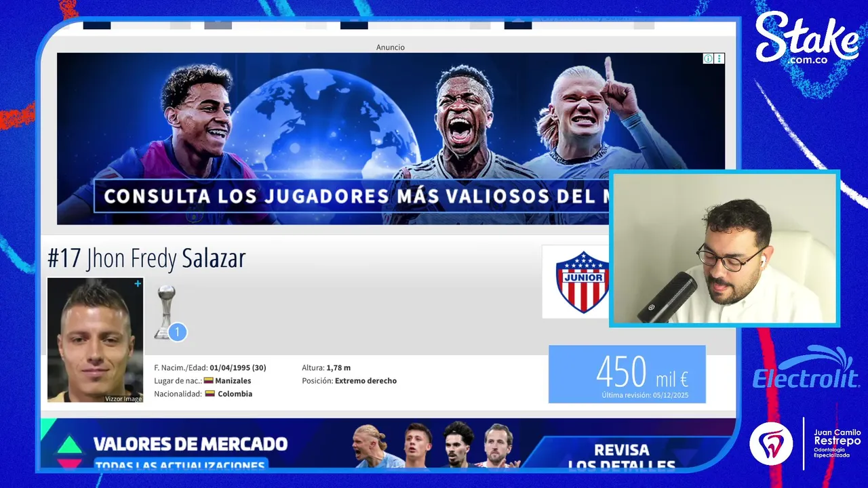Click the player name heading Jhon Fredy Salazar
The height and width of the screenshot is (488, 868).
pos(146,258)
